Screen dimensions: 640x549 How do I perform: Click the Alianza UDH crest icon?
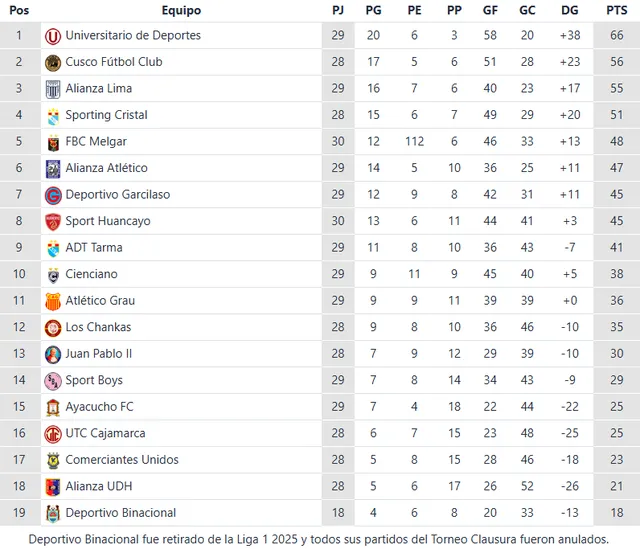(x=53, y=486)
